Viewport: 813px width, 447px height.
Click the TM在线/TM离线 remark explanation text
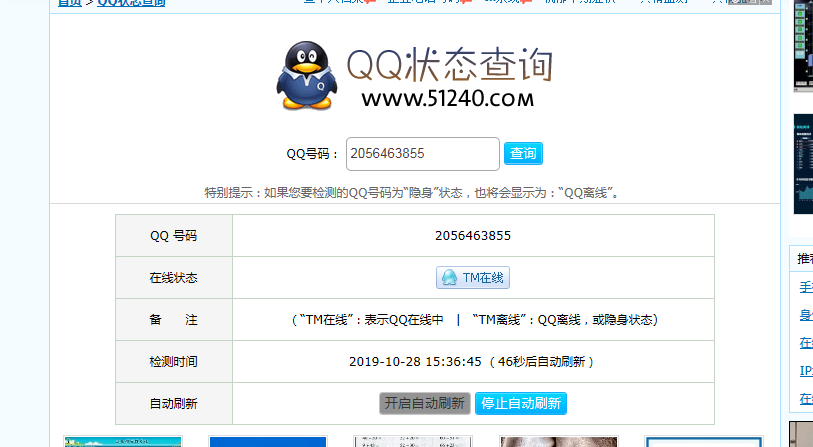[x=474, y=320]
